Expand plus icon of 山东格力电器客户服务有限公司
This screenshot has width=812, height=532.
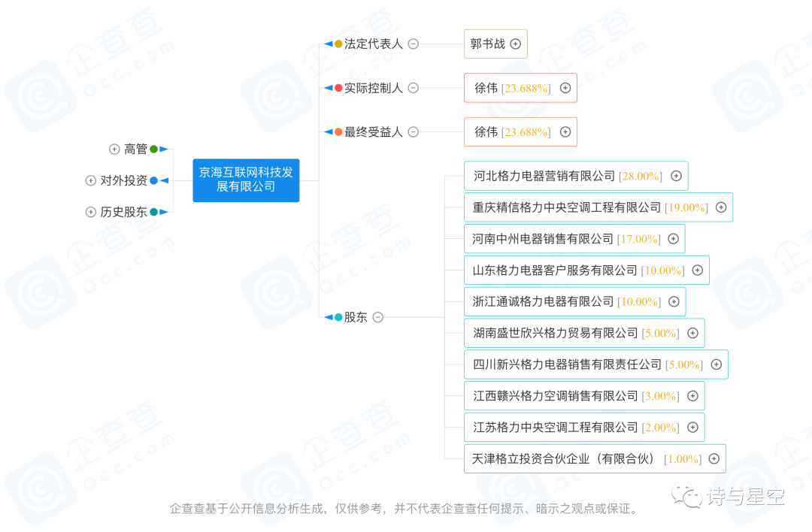[698, 271]
